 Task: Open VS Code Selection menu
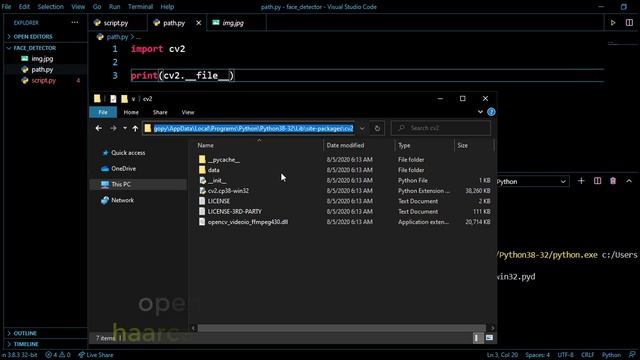(51, 7)
